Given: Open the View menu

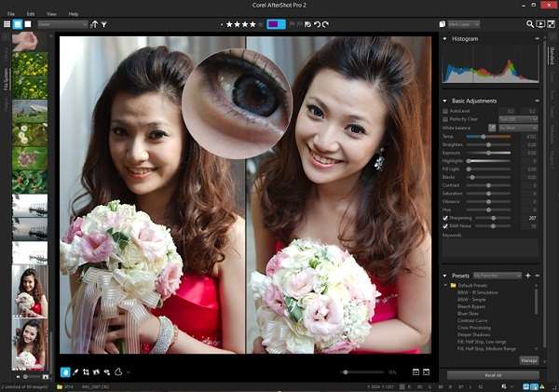Looking at the screenshot, I should 51,14.
